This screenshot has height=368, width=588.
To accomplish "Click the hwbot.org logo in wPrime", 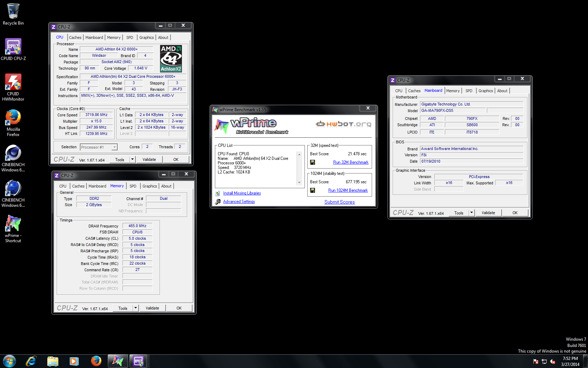I will coord(343,124).
